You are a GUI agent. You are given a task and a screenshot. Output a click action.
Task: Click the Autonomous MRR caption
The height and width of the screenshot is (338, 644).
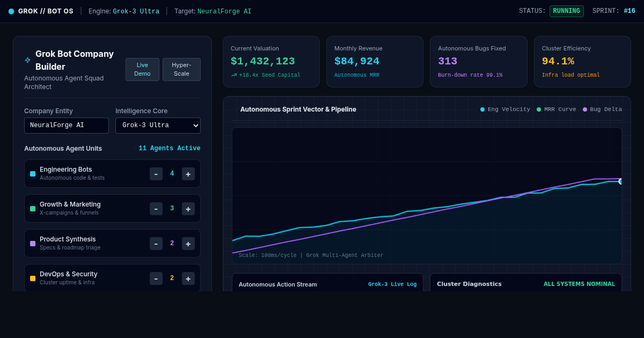[x=357, y=75]
